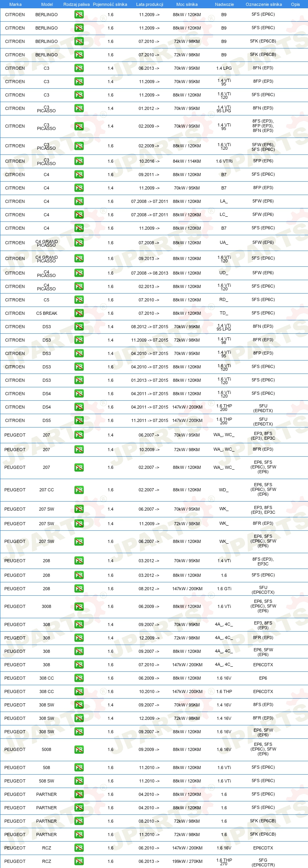Click the Marka column header
The width and height of the screenshot is (308, 868).
[x=15, y=4]
